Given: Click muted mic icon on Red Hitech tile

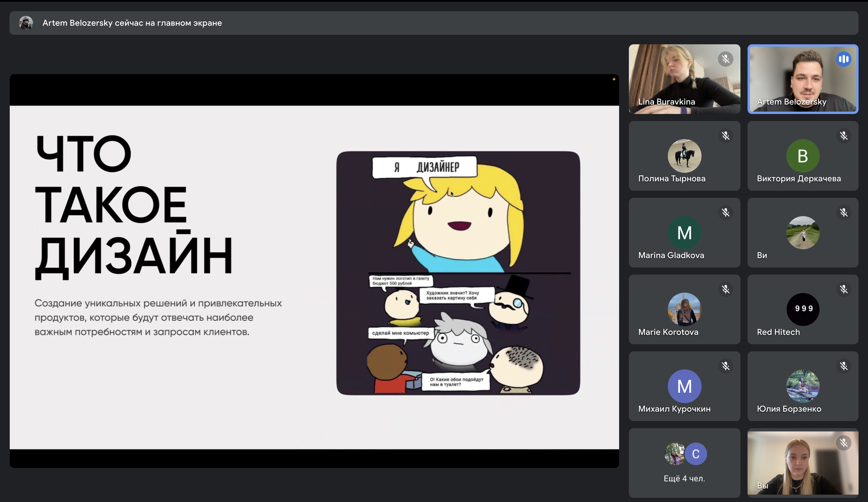Looking at the screenshot, I should [843, 289].
